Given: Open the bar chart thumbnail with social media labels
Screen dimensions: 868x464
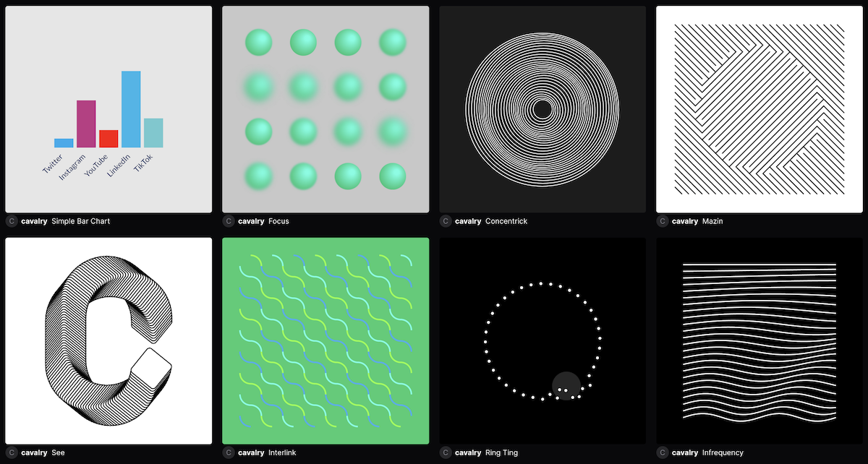Looking at the screenshot, I should 109,109.
